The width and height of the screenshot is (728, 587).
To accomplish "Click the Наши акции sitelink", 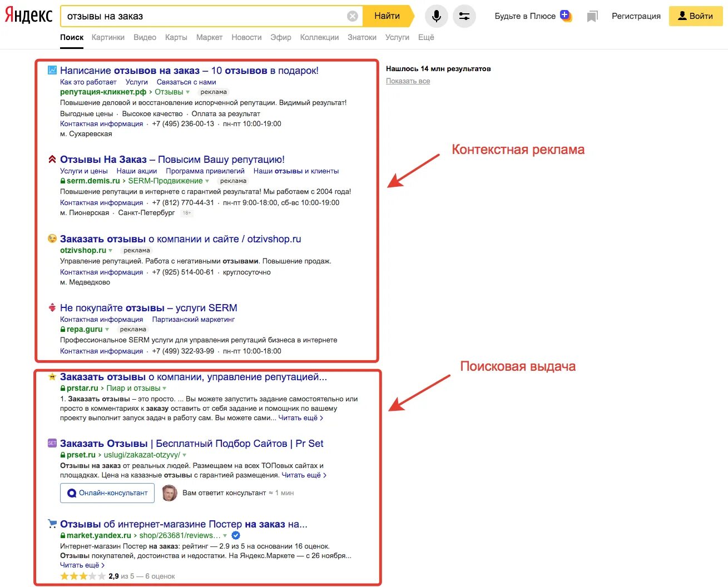I will (x=137, y=171).
